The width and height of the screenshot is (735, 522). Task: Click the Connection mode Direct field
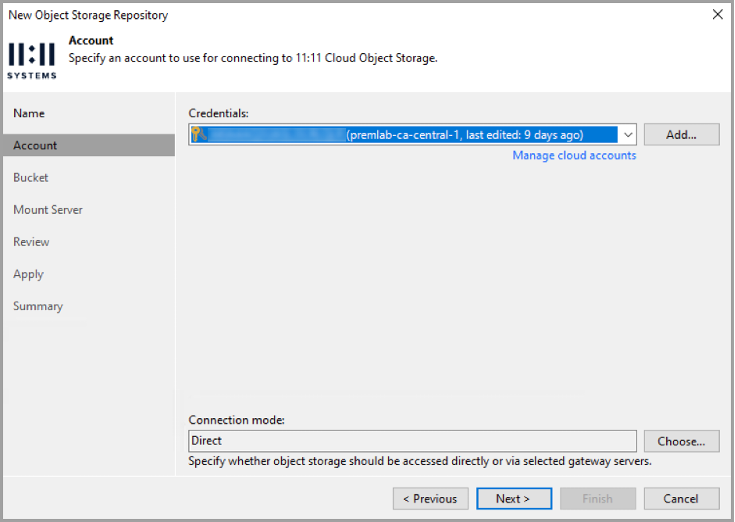(x=412, y=441)
